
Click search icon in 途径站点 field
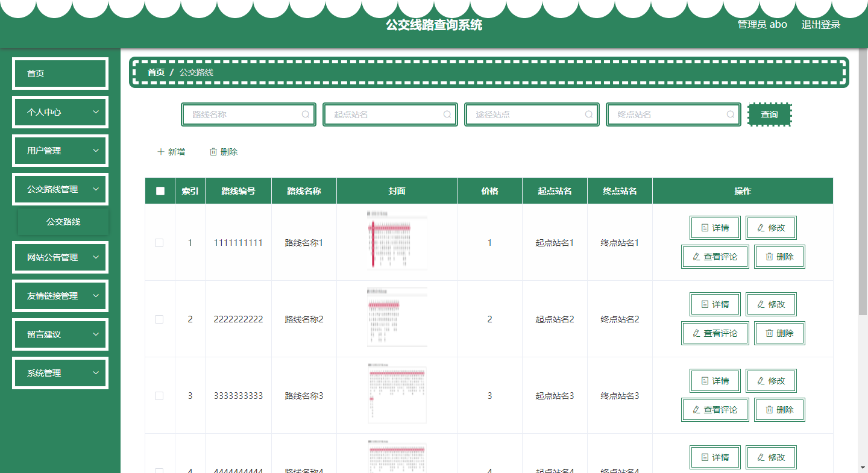tap(589, 114)
